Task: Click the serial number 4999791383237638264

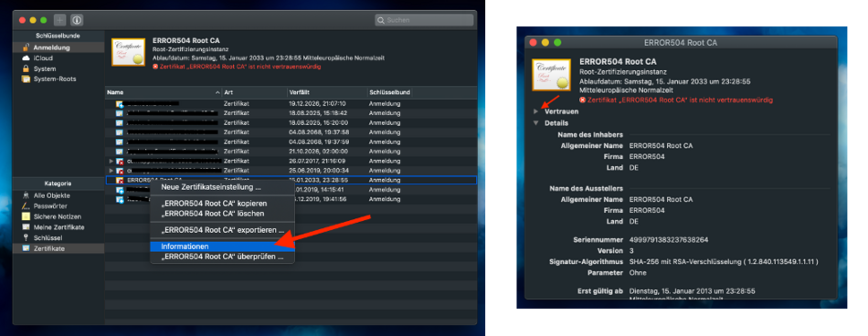Action: [669, 240]
